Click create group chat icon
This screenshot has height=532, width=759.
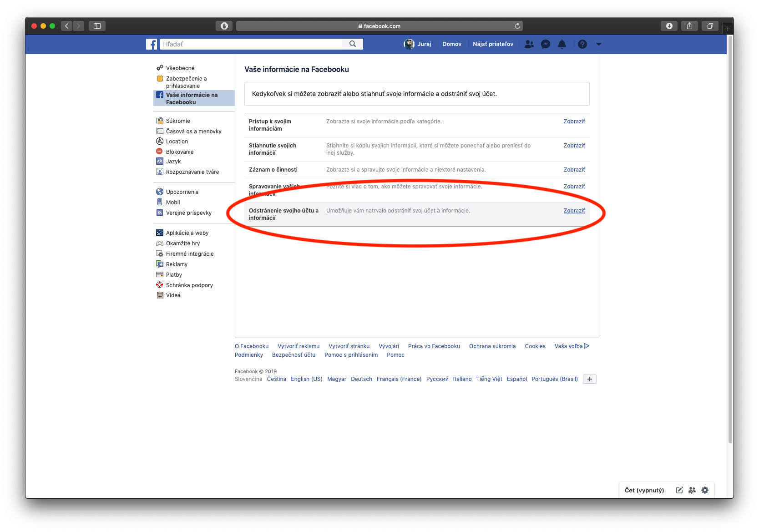point(692,490)
